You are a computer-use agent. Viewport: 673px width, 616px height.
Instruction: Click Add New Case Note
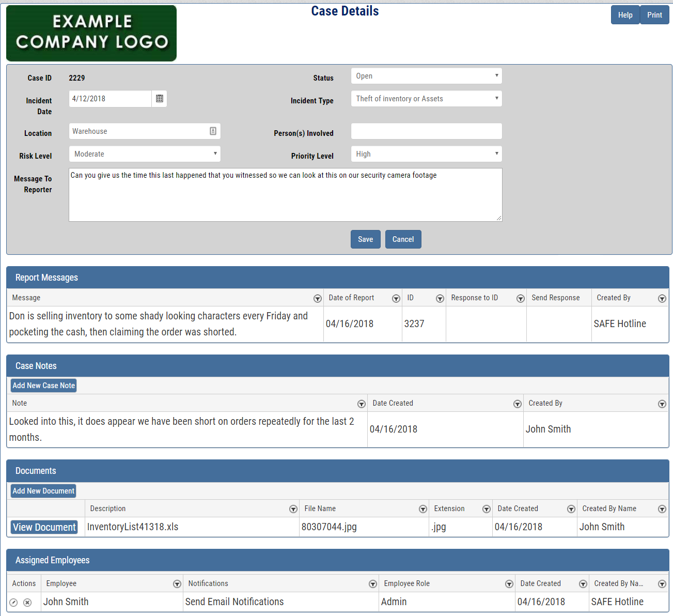(44, 386)
